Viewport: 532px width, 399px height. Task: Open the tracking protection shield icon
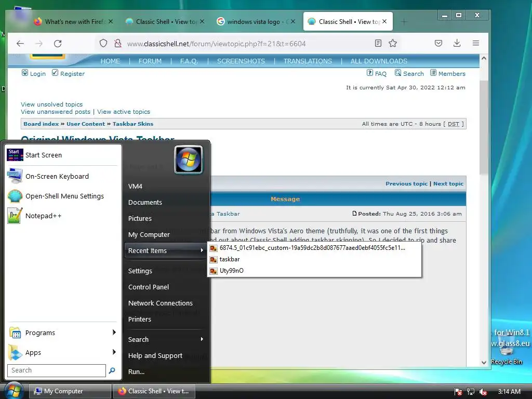[x=103, y=44]
